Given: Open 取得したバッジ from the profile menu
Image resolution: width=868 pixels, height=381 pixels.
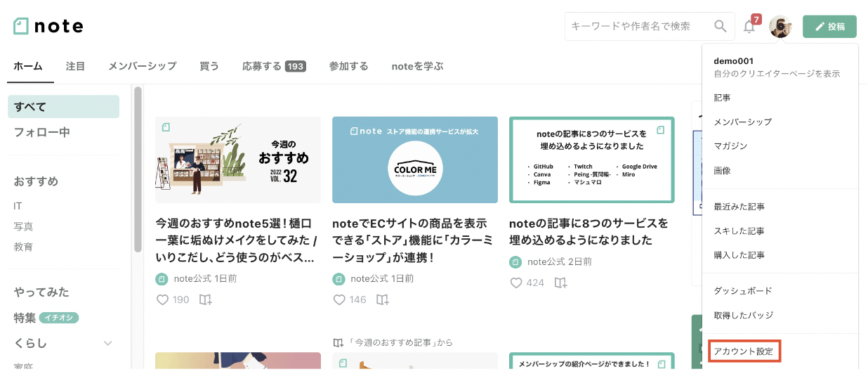Looking at the screenshot, I should 743,316.
